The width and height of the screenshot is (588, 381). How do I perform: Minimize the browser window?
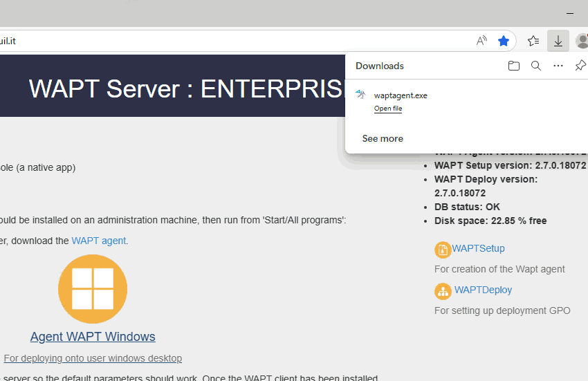pos(570,14)
